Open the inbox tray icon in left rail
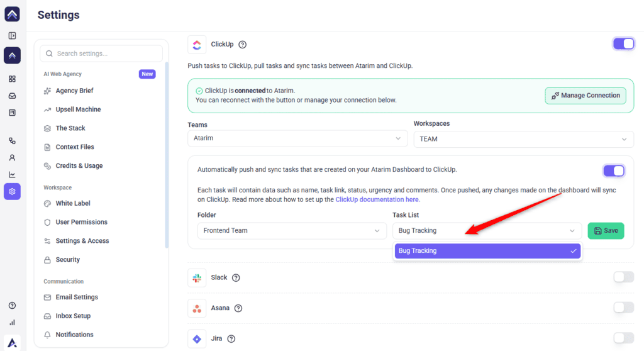Viewport: 644px width, 351px height. [x=13, y=96]
